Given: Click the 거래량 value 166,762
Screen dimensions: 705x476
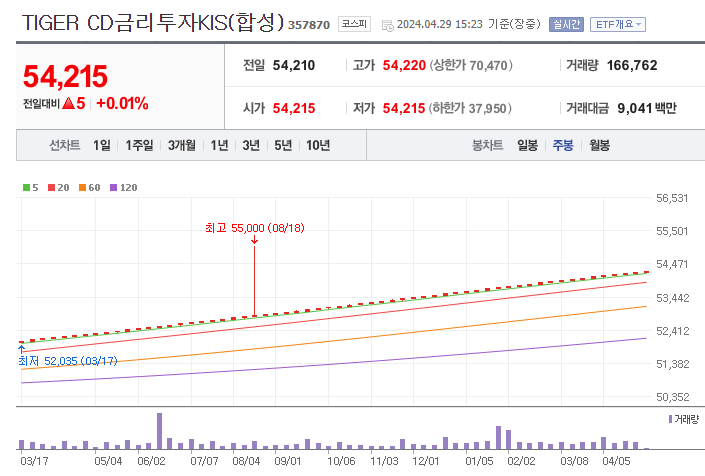Looking at the screenshot, I should coord(632,65).
